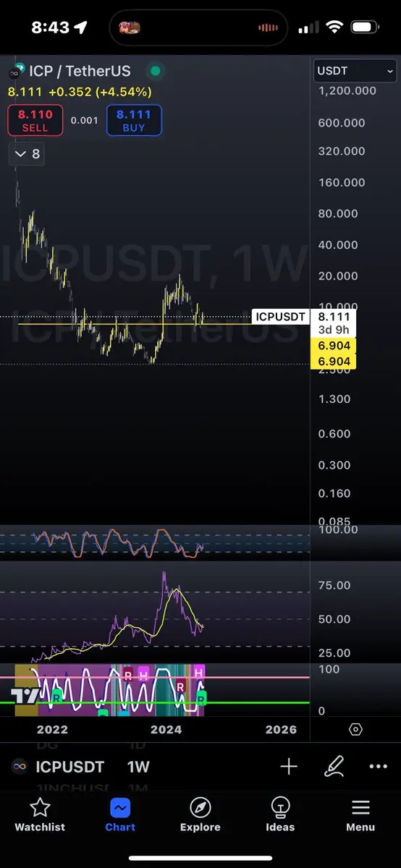Tap the Dynamic Island audio waveform

[268, 27]
